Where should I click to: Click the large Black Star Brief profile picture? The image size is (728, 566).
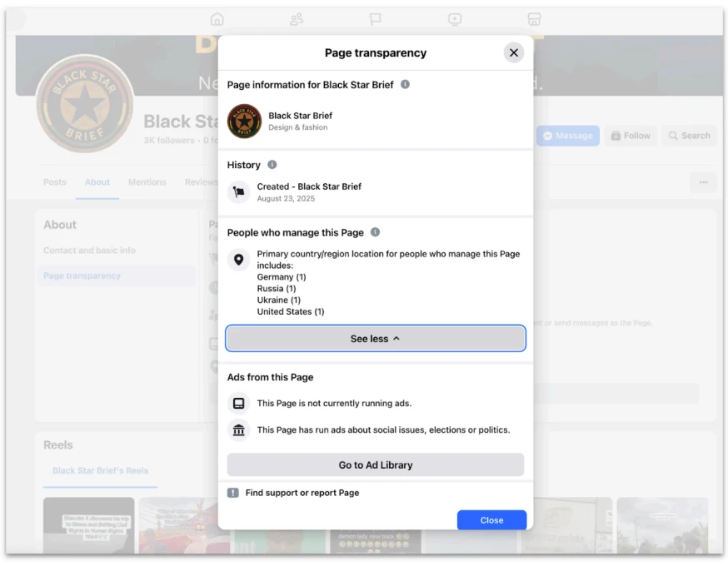point(84,104)
